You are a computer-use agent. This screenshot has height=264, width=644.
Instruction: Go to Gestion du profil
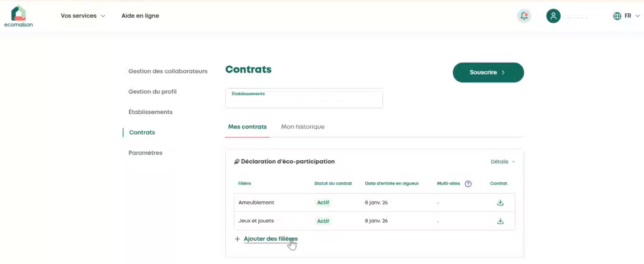click(152, 92)
